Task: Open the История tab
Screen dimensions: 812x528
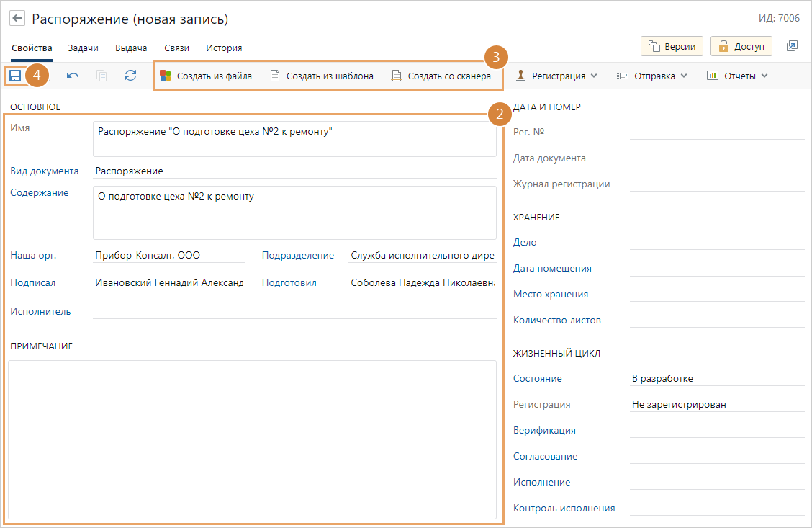Action: pos(224,48)
